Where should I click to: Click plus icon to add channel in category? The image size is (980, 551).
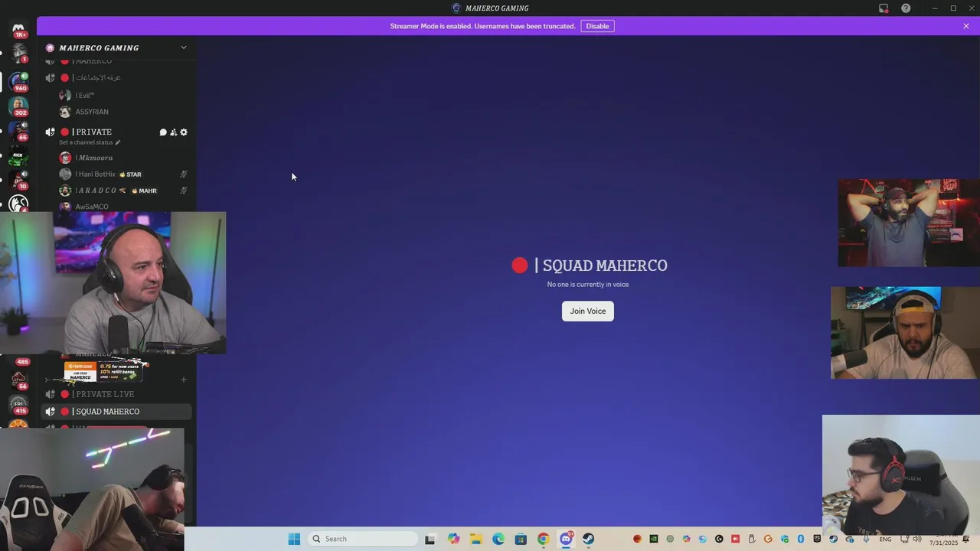tap(183, 380)
